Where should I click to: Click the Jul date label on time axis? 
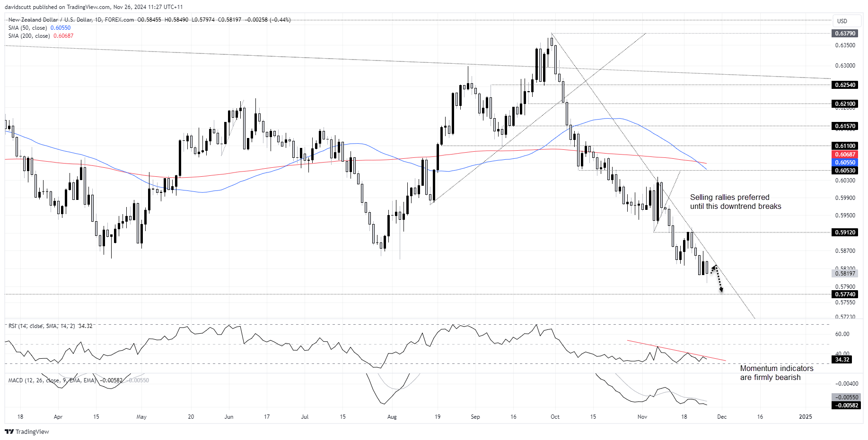(305, 417)
